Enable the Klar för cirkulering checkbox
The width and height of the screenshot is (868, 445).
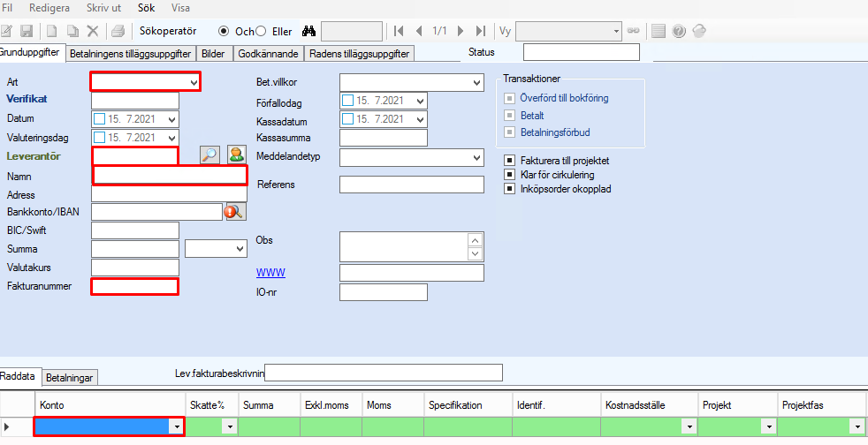coord(509,175)
